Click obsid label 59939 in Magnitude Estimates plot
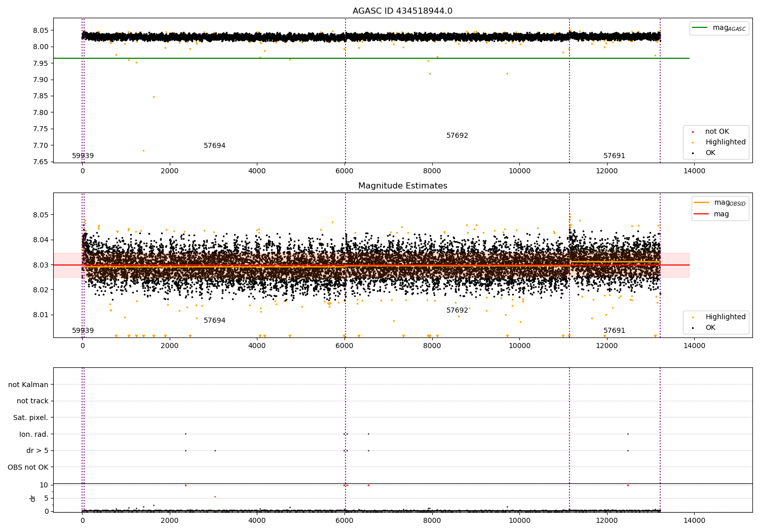This screenshot has height=532, width=760. tap(83, 331)
